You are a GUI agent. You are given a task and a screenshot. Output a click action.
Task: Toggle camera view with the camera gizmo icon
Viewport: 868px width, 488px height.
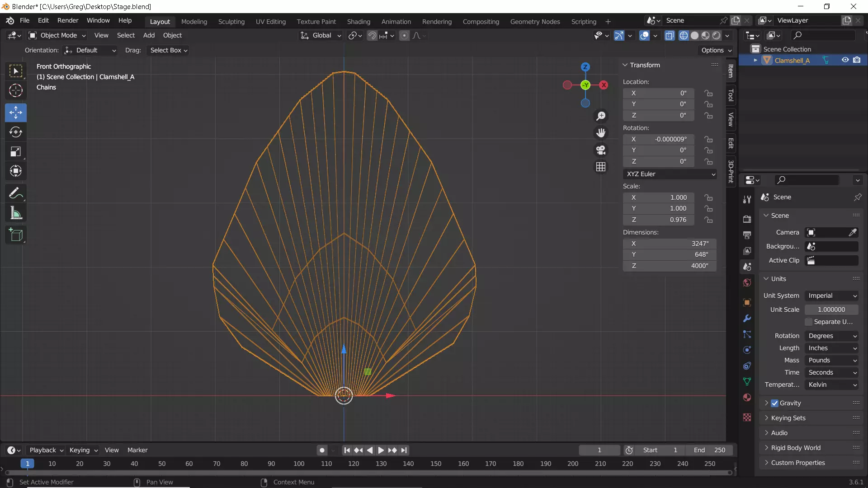pos(601,150)
